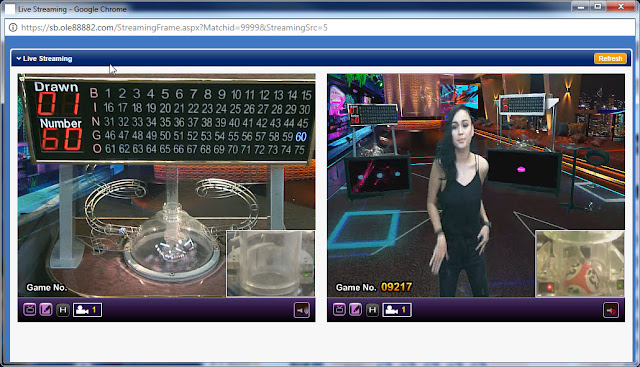The height and width of the screenshot is (367, 640).
Task: Toggle the H quality button on the left stream
Action: tap(62, 310)
